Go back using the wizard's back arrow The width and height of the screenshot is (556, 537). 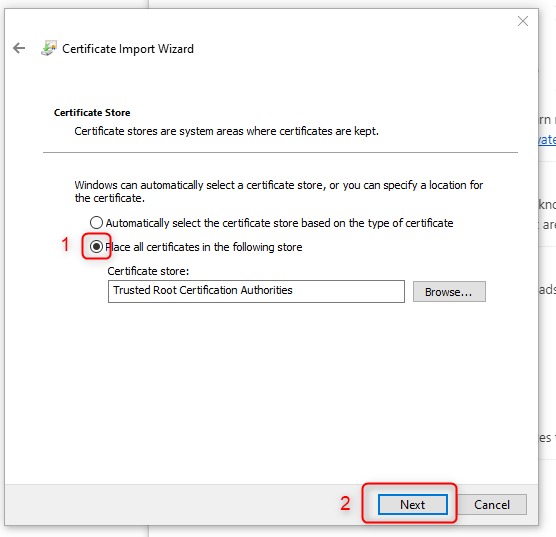[x=19, y=48]
